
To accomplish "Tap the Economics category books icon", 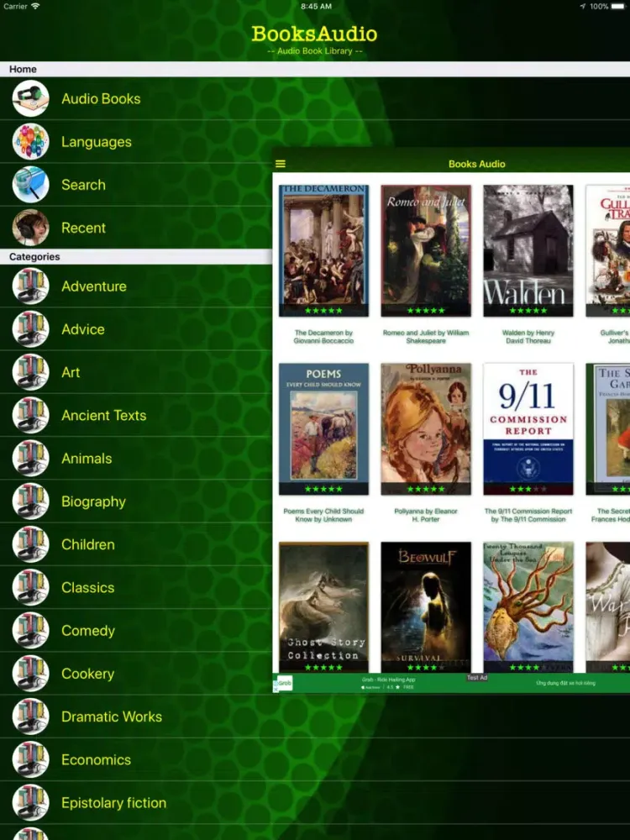I will pyautogui.click(x=31, y=759).
